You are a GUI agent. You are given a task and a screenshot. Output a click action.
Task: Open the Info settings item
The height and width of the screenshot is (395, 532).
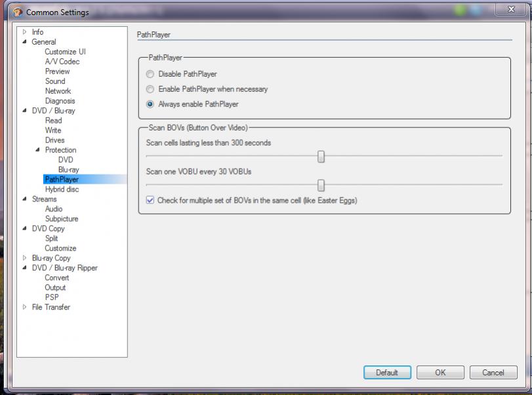(x=37, y=32)
